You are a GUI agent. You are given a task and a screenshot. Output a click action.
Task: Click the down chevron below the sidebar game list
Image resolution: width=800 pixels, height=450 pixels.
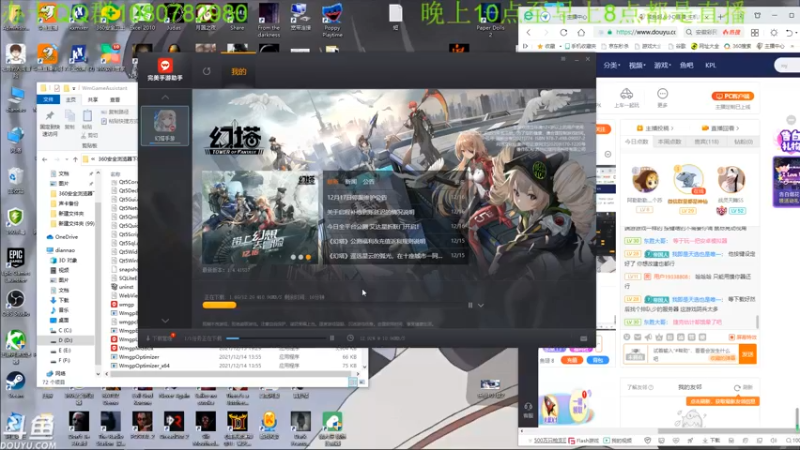click(x=165, y=320)
